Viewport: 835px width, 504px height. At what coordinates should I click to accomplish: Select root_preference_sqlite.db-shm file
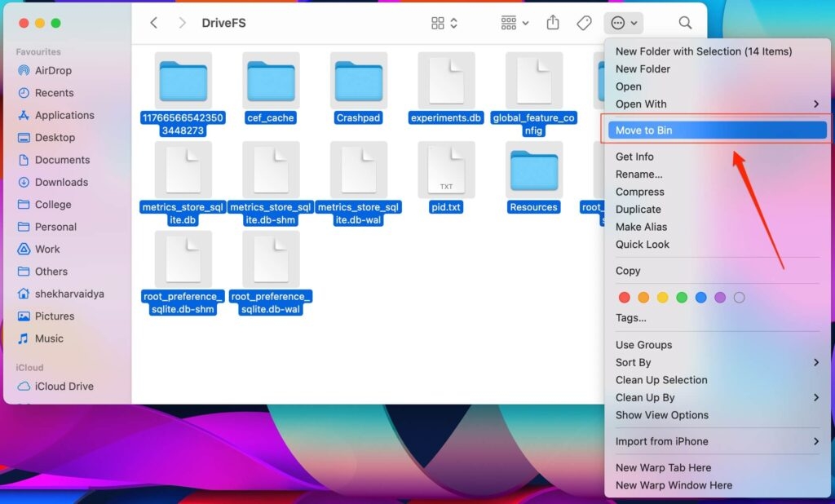click(x=183, y=273)
